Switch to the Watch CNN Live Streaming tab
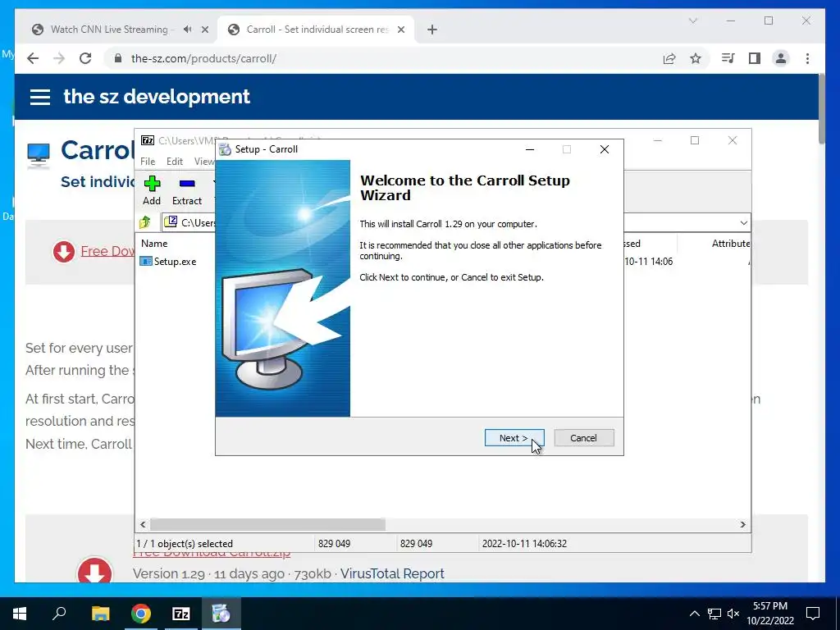The height and width of the screenshot is (630, 840). [109, 30]
